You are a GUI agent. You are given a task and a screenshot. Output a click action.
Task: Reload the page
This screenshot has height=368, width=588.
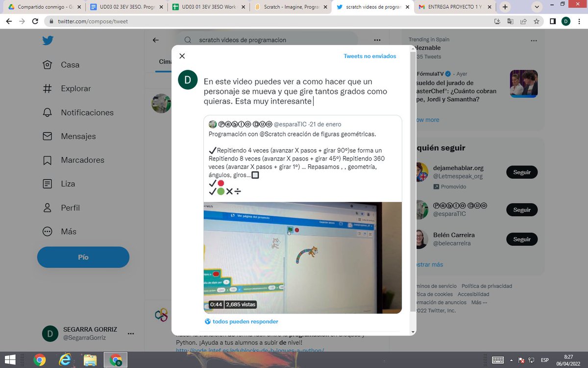[x=35, y=22]
